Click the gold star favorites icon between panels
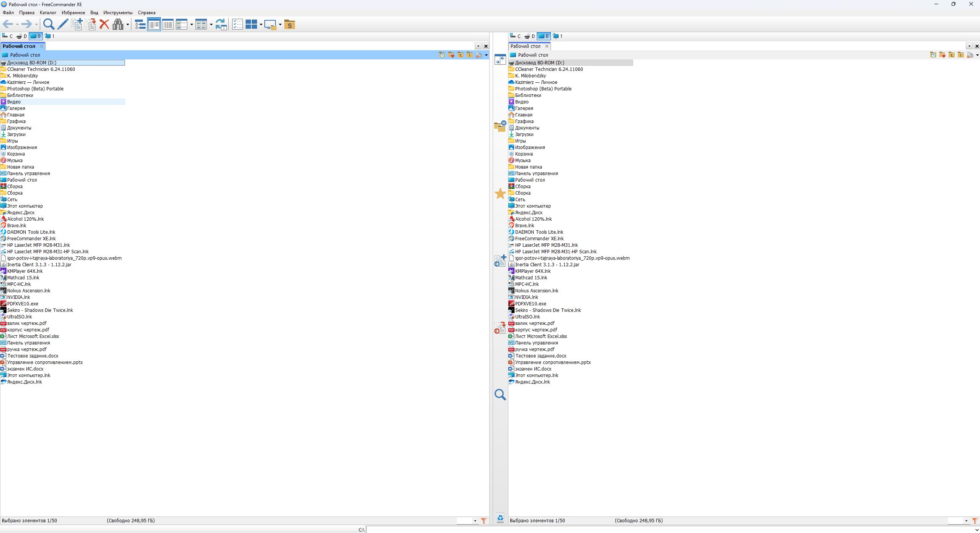This screenshot has width=980, height=533. tap(500, 194)
